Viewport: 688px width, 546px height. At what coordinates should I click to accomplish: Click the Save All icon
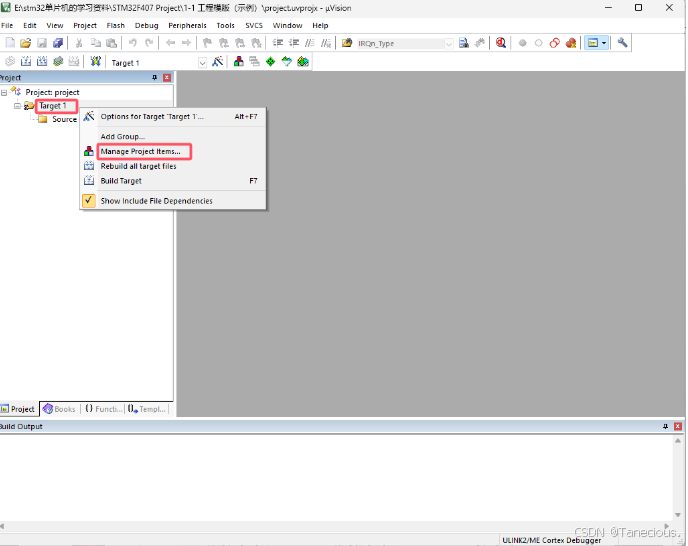click(58, 43)
